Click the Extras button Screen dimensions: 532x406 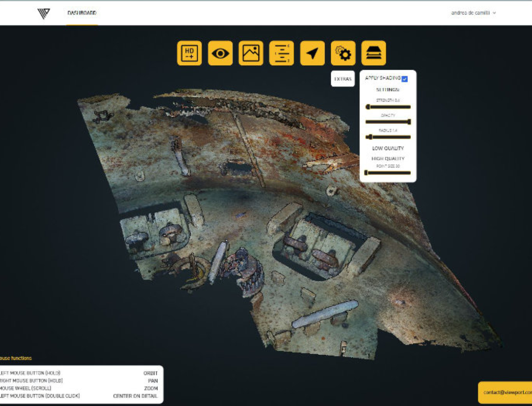343,79
